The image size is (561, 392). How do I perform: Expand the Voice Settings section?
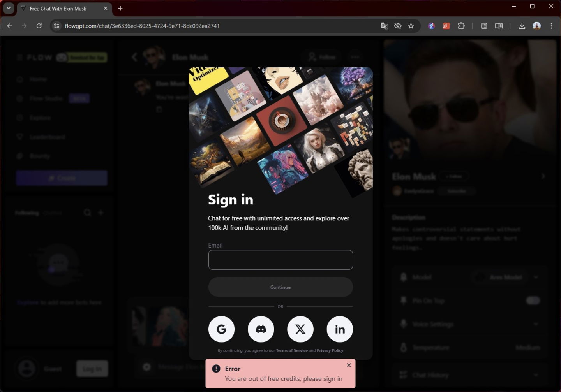470,324
